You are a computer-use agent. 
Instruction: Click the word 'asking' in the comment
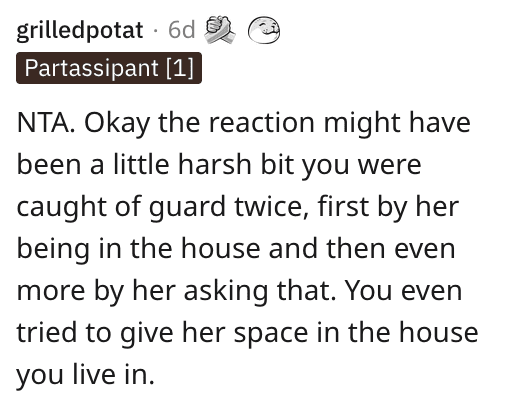coord(226,291)
